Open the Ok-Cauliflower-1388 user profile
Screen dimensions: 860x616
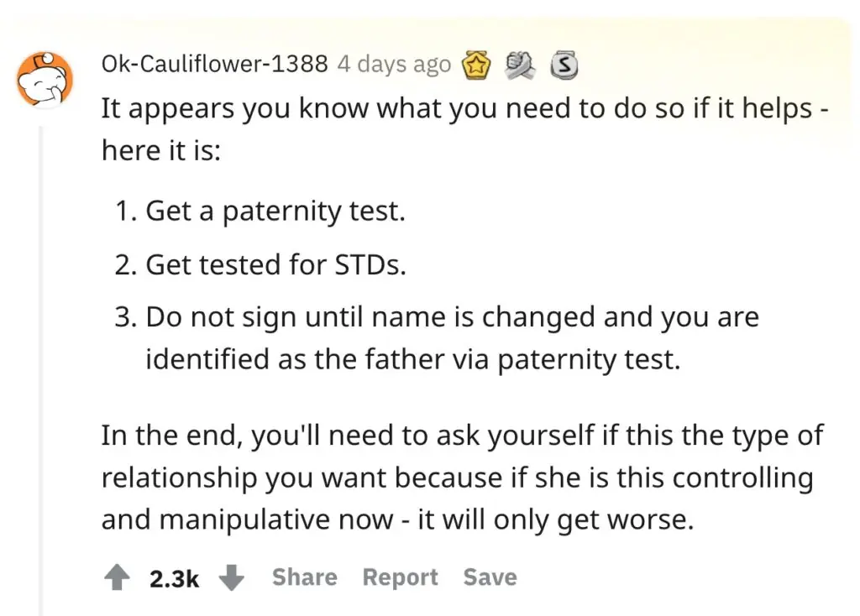[214, 65]
